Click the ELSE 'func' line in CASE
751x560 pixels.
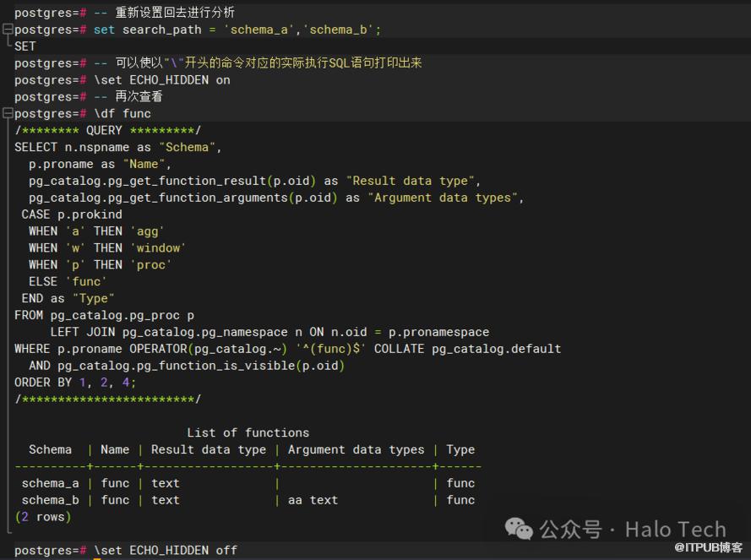point(68,281)
